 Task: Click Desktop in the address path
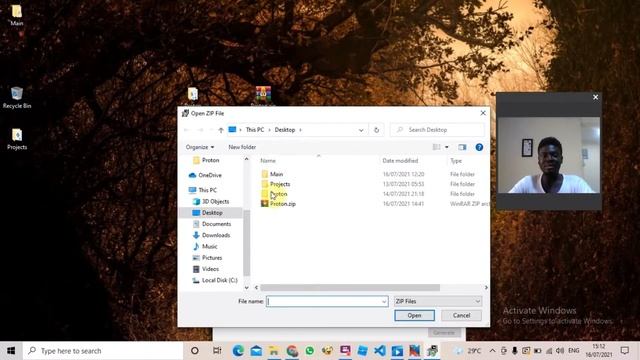pos(284,130)
